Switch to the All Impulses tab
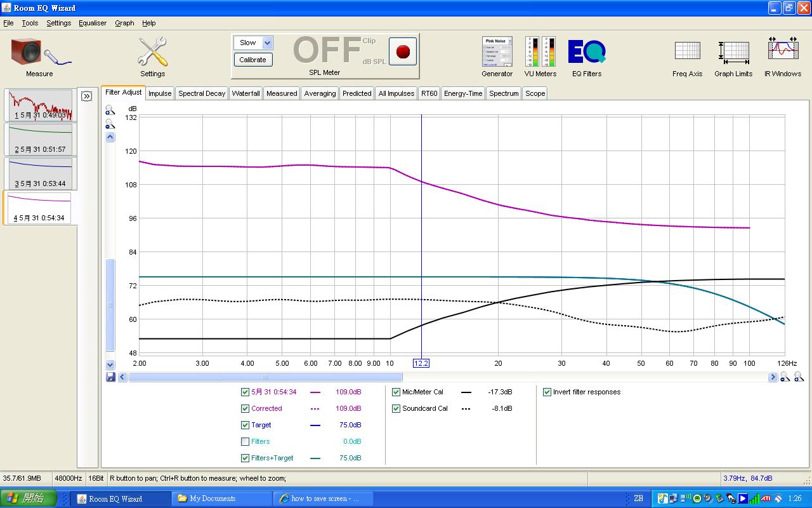 [396, 93]
